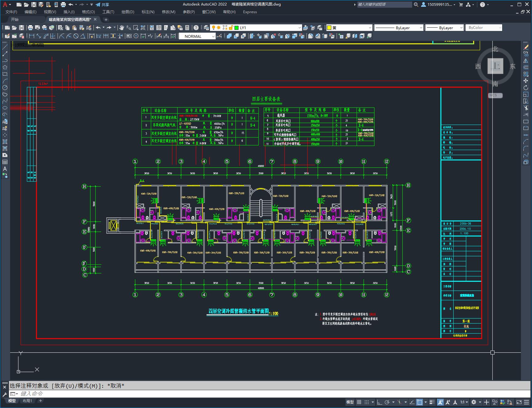Image resolution: width=532 pixels, height=408 pixels.
Task: Open the status bar customization menu
Action: pyautogui.click(x=526, y=402)
